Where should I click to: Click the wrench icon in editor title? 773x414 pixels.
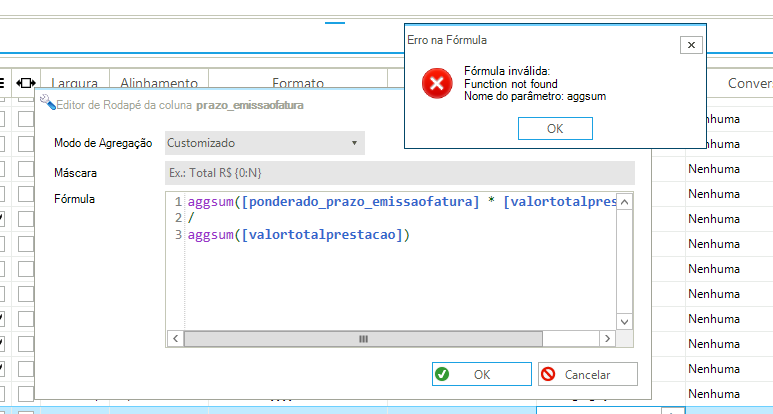tap(46, 103)
